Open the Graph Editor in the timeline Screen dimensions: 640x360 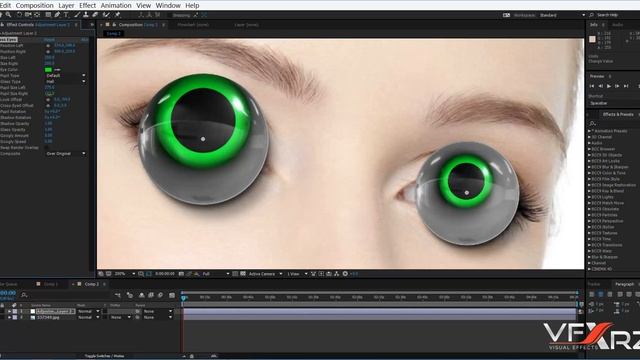pyautogui.click(x=172, y=295)
